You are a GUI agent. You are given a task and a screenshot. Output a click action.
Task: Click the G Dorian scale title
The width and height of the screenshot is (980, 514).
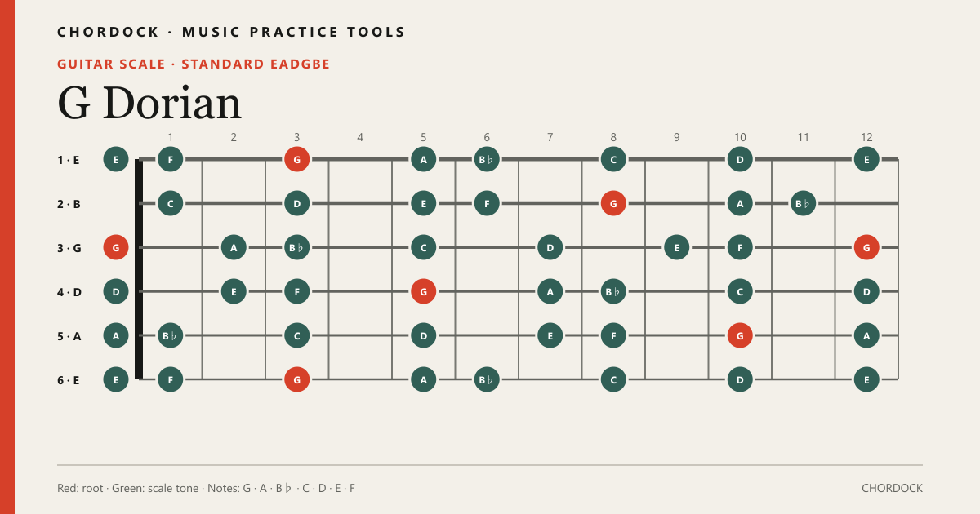(149, 104)
